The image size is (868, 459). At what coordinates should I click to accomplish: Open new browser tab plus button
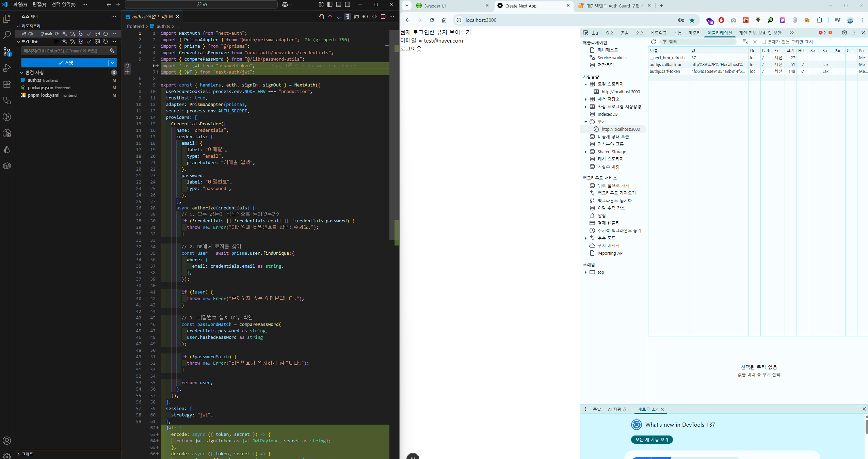[661, 5]
